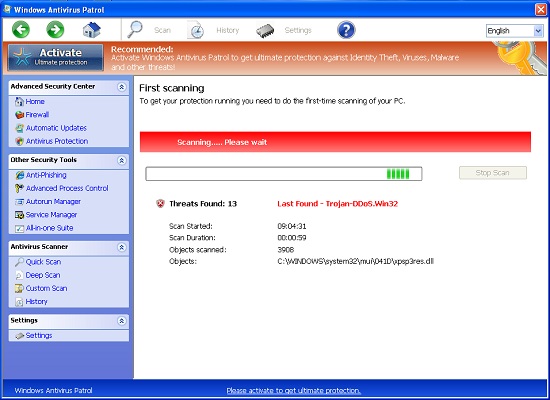
Task: Close the Windows Antivirus Patrol window
Action: (541, 9)
